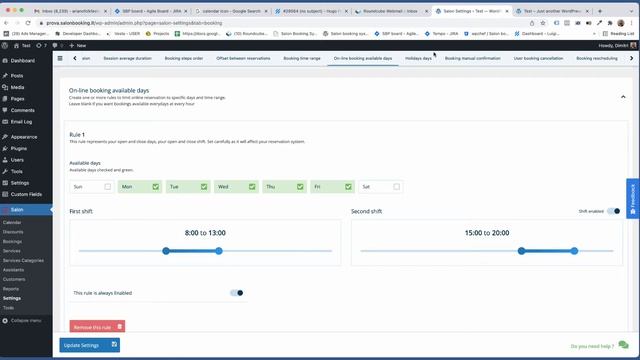Click the New plus item in admin bar
This screenshot has height=360, width=640.
(78, 46)
